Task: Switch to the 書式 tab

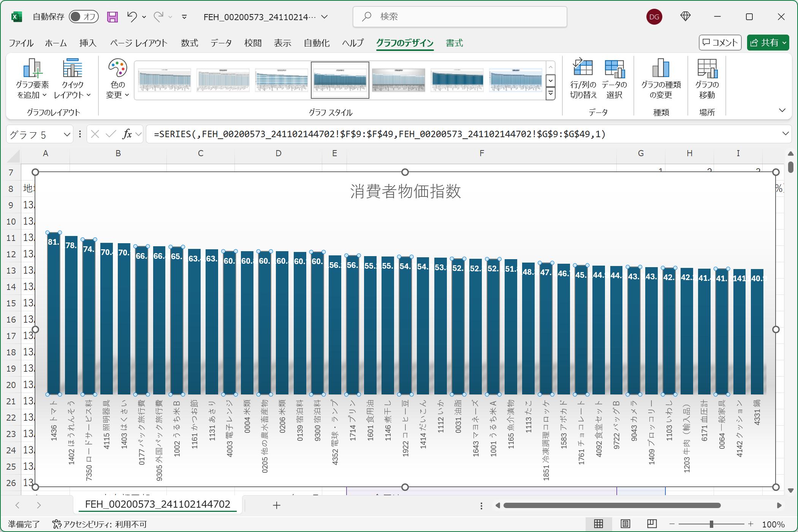Action: pyautogui.click(x=454, y=43)
